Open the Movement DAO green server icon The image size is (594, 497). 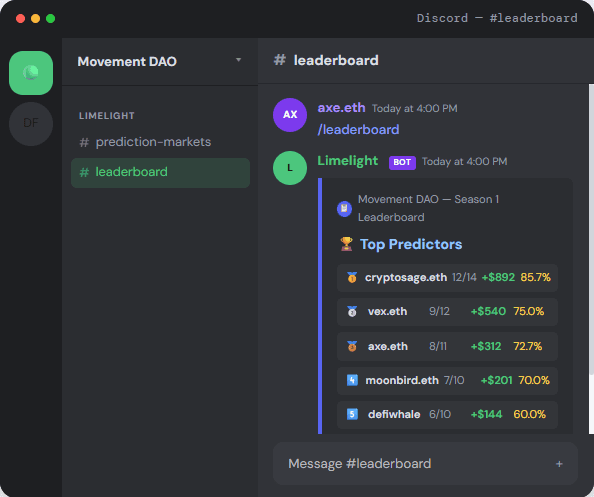point(31,73)
